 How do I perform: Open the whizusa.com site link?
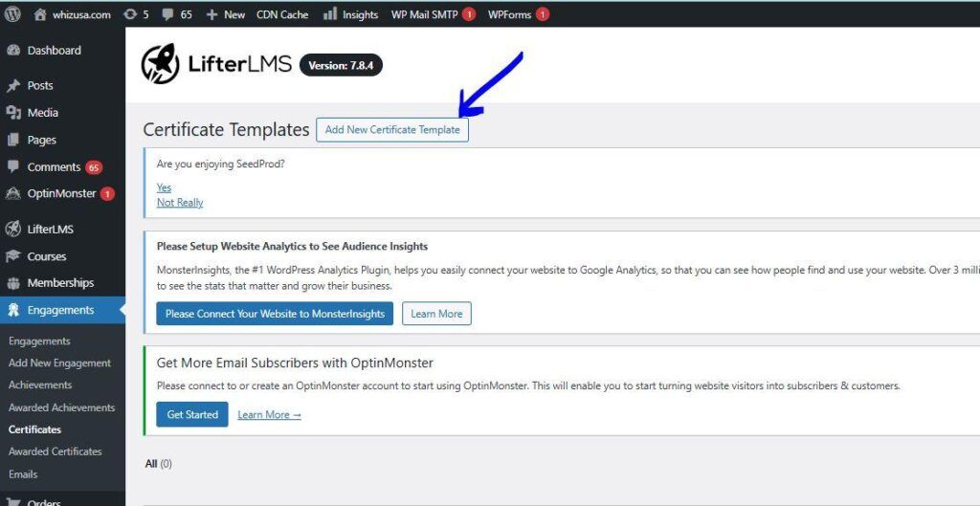pyautogui.click(x=81, y=14)
